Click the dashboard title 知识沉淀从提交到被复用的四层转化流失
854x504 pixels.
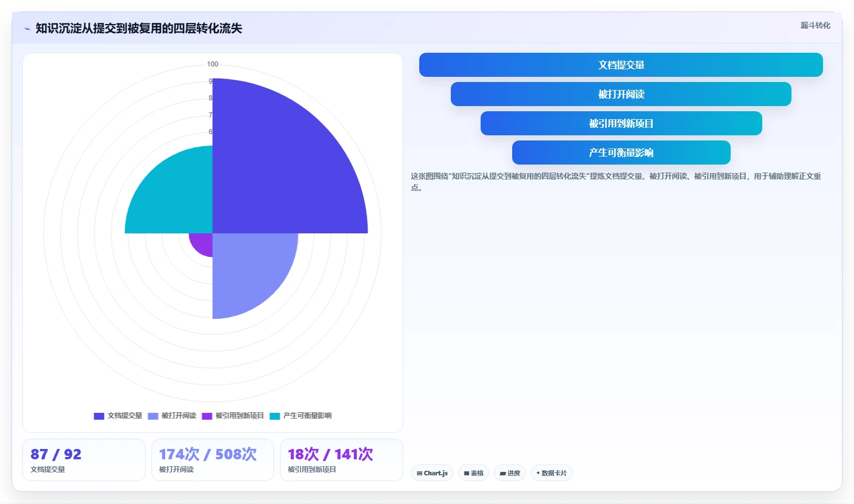click(139, 28)
